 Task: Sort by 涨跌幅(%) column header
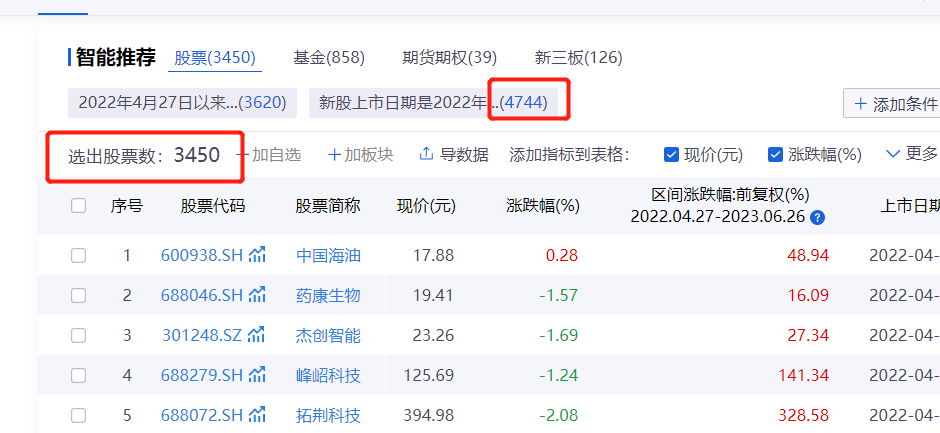pos(543,206)
